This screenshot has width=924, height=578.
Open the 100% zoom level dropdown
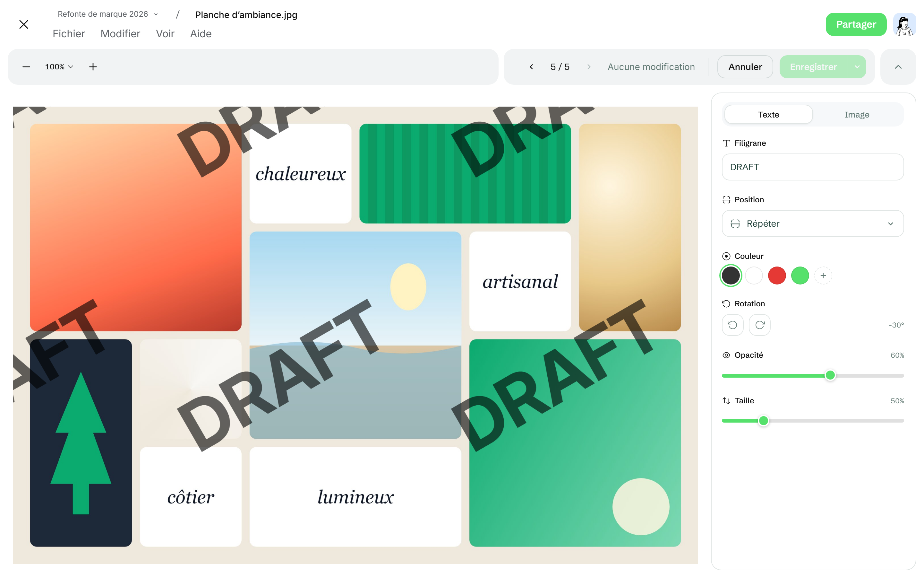(59, 67)
